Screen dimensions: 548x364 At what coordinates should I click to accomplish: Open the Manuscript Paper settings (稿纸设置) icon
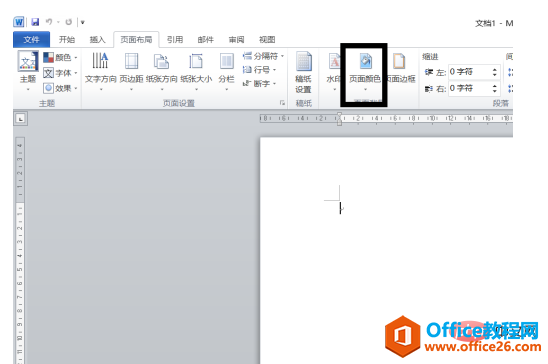point(303,61)
